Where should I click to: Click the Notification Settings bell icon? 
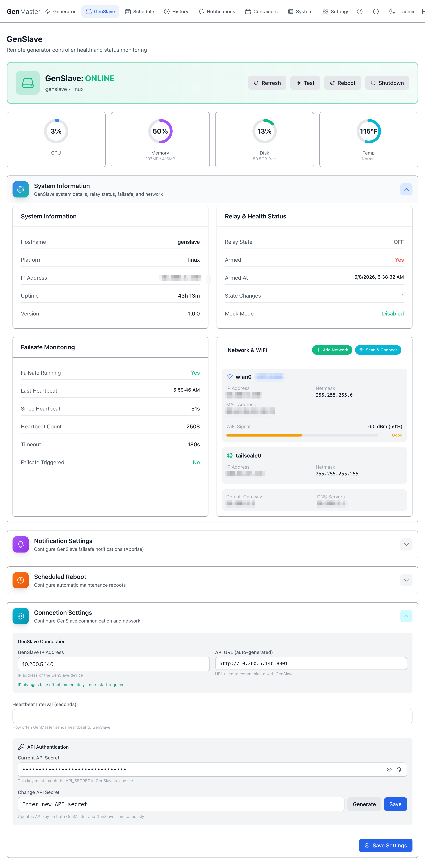pyautogui.click(x=21, y=544)
